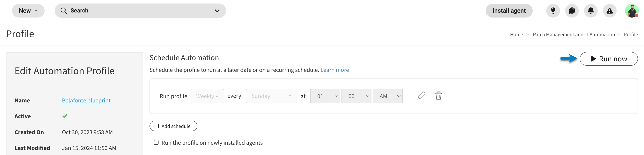Go to Home breadcrumb
This screenshot has height=155, width=644.
tap(516, 34)
